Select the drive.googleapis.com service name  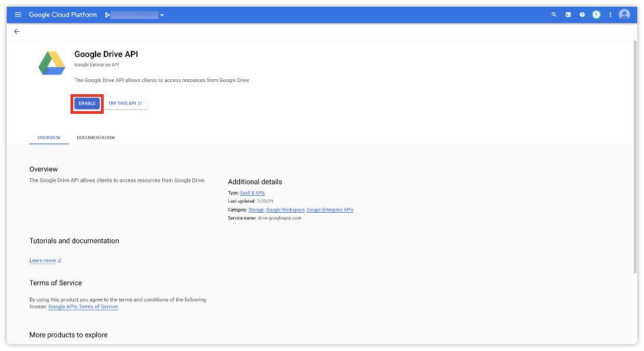[x=279, y=218]
